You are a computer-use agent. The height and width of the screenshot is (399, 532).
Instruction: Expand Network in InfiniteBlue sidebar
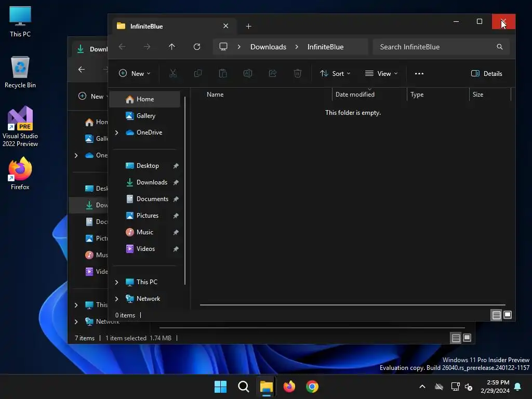(x=116, y=299)
